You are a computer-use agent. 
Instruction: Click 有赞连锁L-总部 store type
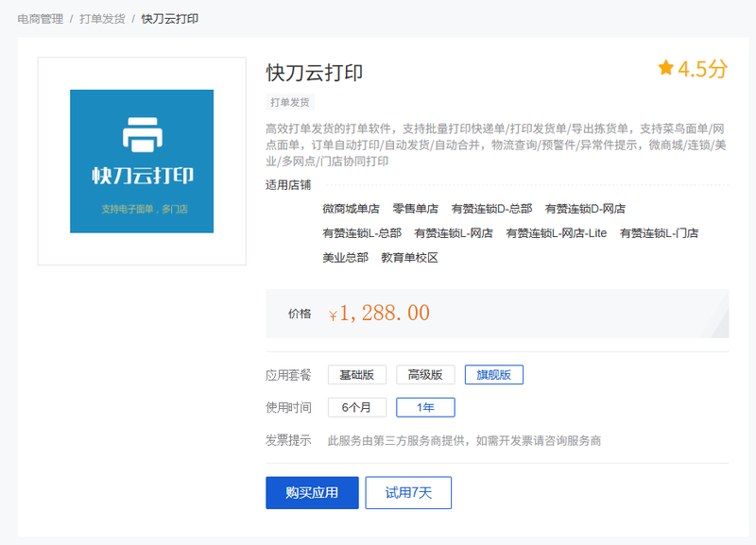point(362,233)
